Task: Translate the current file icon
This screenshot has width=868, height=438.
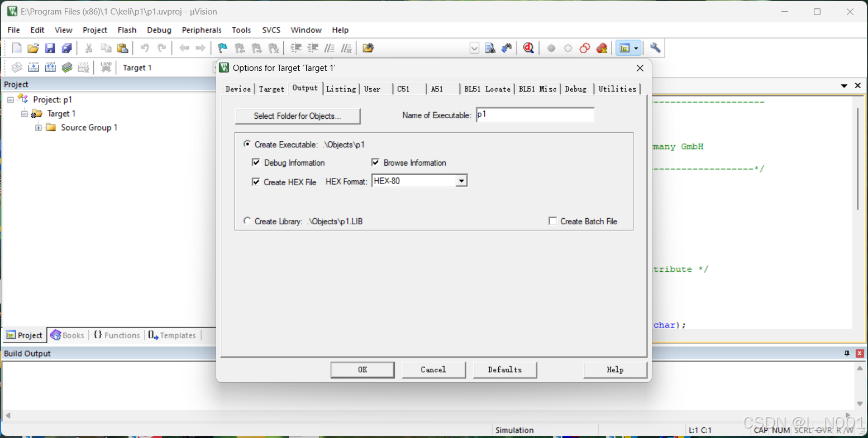Action: point(17,68)
